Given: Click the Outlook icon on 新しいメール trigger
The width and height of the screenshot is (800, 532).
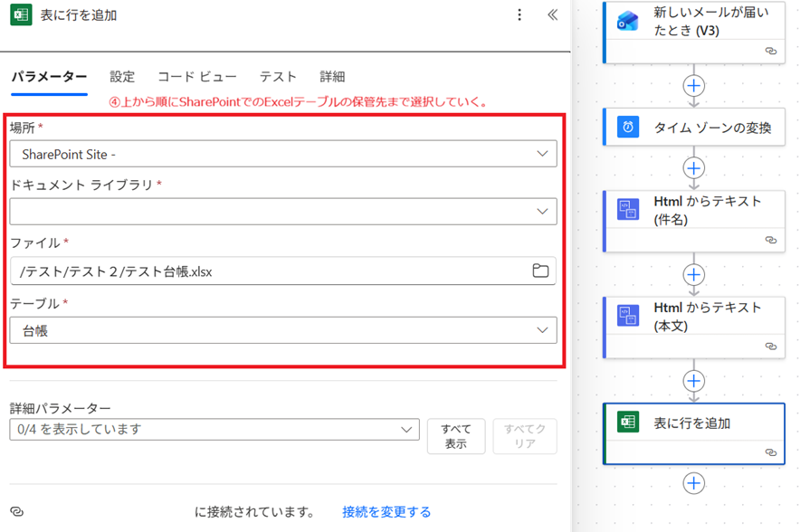Looking at the screenshot, I should point(628,22).
